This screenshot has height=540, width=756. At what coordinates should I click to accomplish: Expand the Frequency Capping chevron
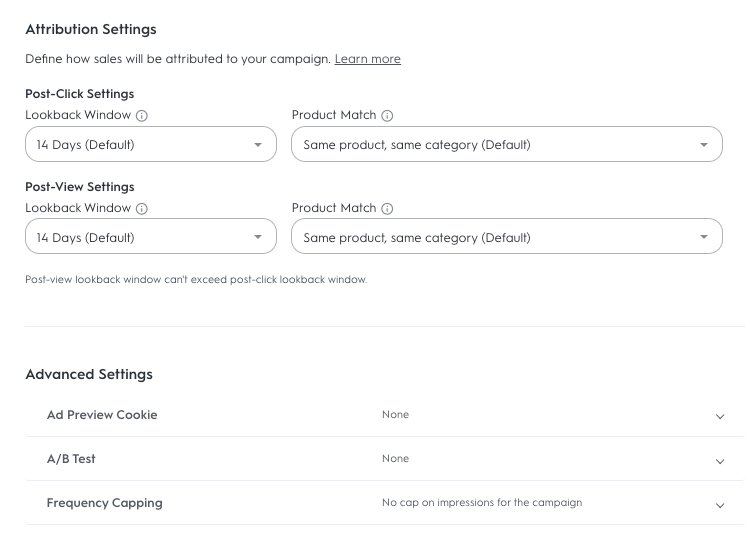tap(720, 504)
